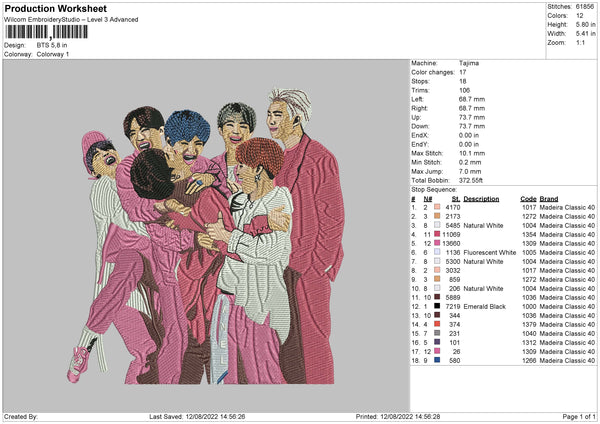Image resolution: width=600 pixels, height=424 pixels.
Task: Click the 'Page 1 of 1' footer
Action: [x=579, y=416]
